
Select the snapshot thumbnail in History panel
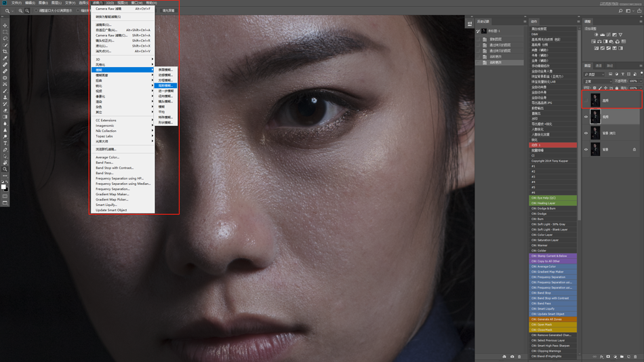coord(484,31)
